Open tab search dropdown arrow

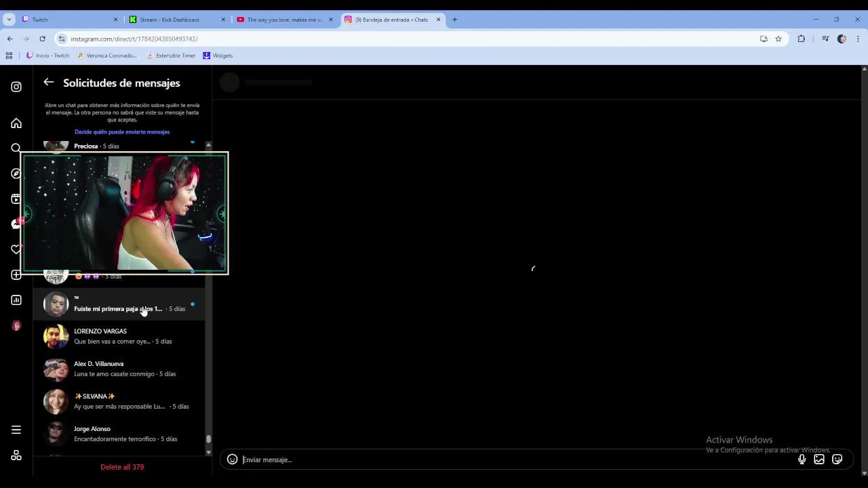click(9, 20)
